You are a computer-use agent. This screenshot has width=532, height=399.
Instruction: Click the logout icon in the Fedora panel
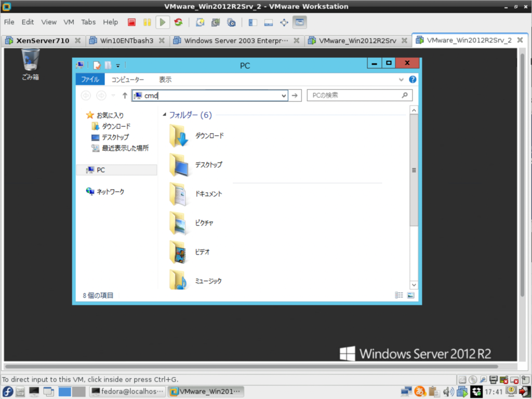point(525,392)
